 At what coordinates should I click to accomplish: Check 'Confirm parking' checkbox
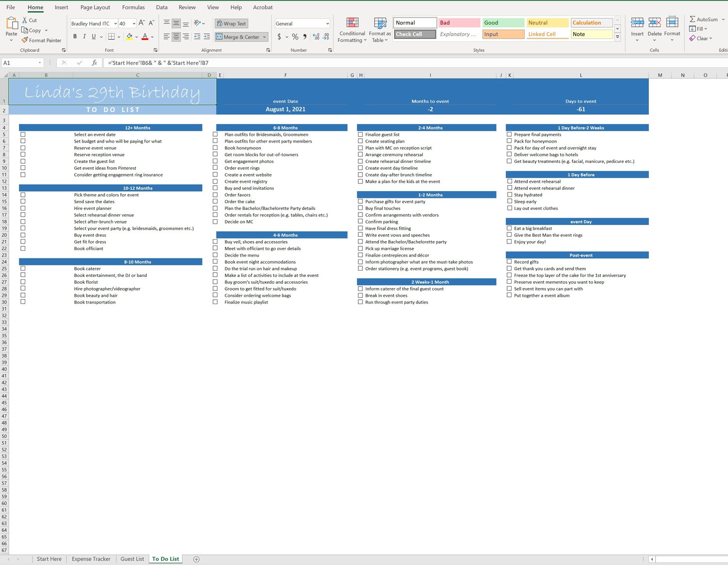pos(361,222)
